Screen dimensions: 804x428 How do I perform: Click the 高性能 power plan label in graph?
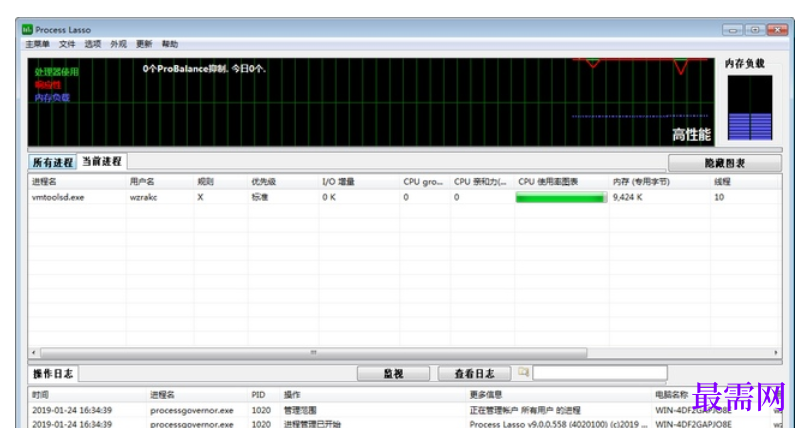point(691,135)
